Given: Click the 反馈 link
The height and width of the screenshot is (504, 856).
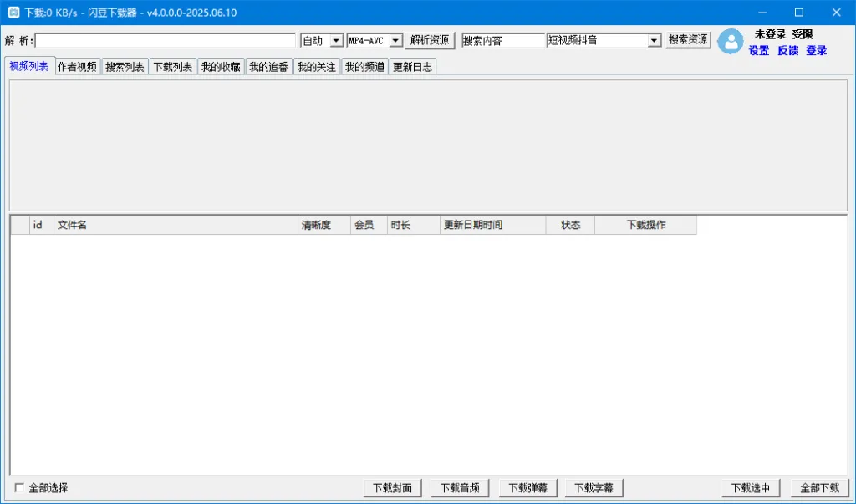Looking at the screenshot, I should coord(787,51).
